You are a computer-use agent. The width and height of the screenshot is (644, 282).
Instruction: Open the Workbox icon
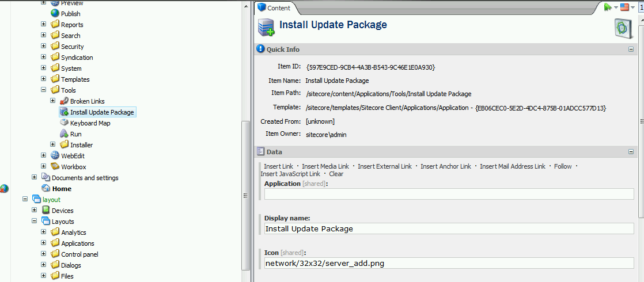coord(55,167)
